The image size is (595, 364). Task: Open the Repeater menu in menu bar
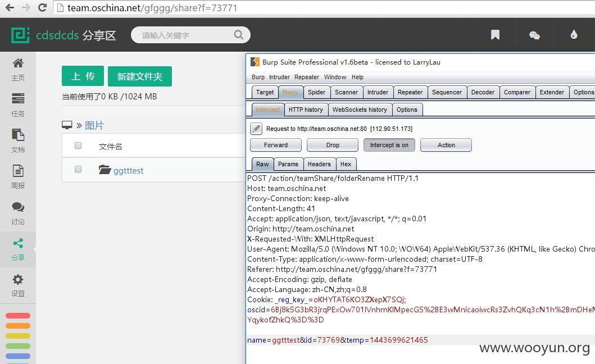(307, 77)
